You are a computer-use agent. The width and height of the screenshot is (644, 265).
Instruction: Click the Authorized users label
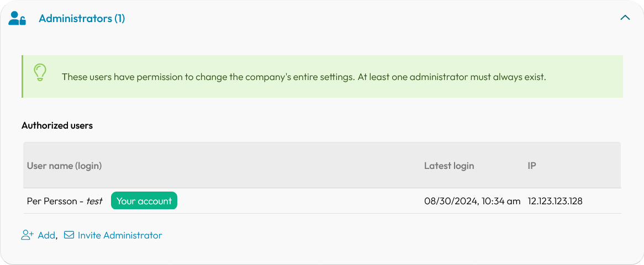(57, 126)
